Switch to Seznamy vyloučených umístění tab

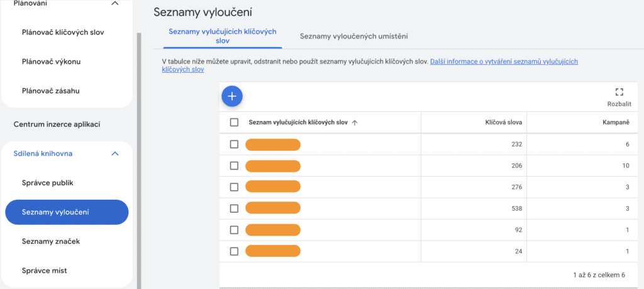[353, 36]
